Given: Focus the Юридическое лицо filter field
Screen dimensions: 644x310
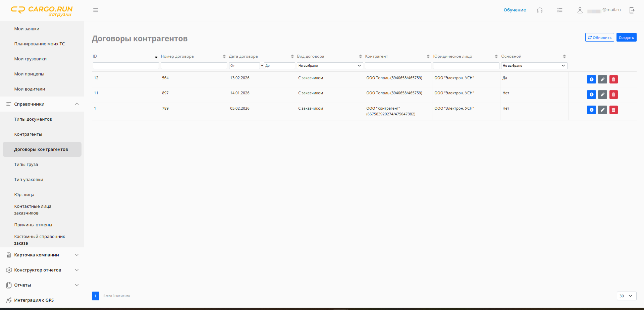Looking at the screenshot, I should (x=466, y=66).
